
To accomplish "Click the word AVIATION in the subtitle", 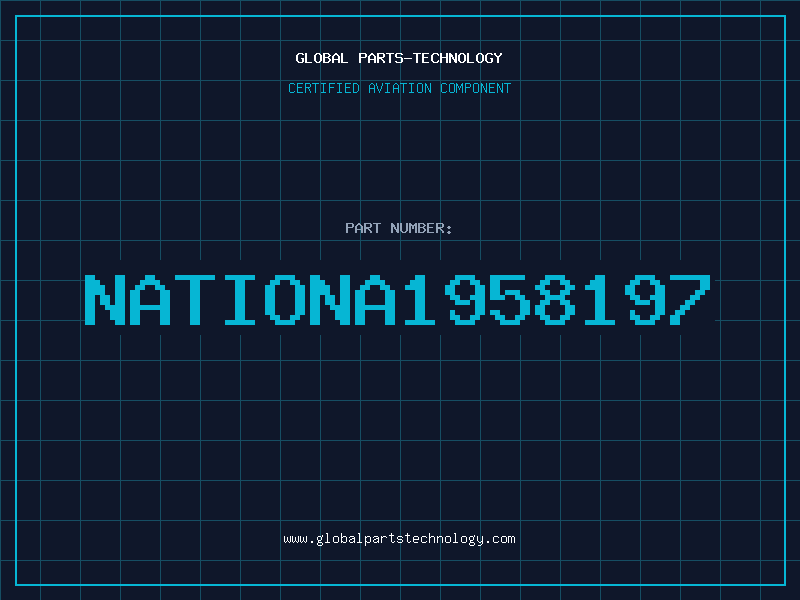I will tap(399, 88).
